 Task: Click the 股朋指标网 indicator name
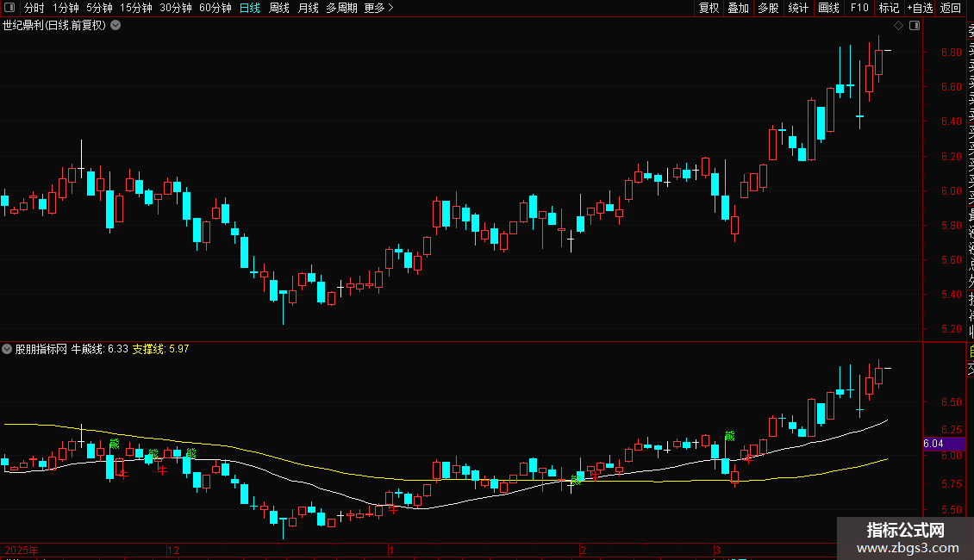coord(41,349)
